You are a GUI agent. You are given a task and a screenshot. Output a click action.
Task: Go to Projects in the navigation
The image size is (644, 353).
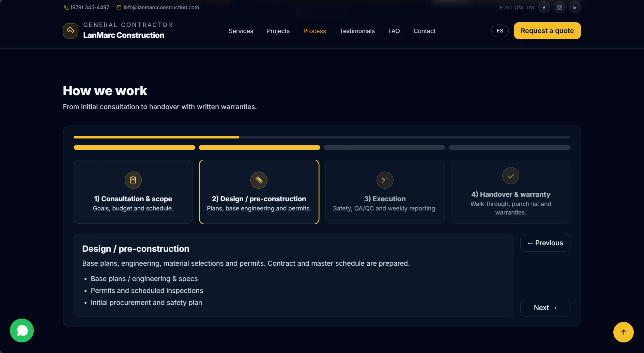(x=278, y=31)
